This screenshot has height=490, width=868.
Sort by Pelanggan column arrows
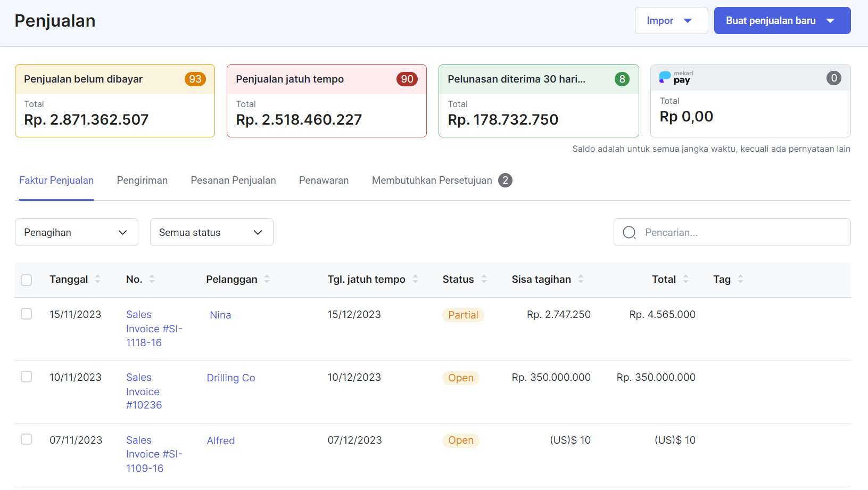267,279
